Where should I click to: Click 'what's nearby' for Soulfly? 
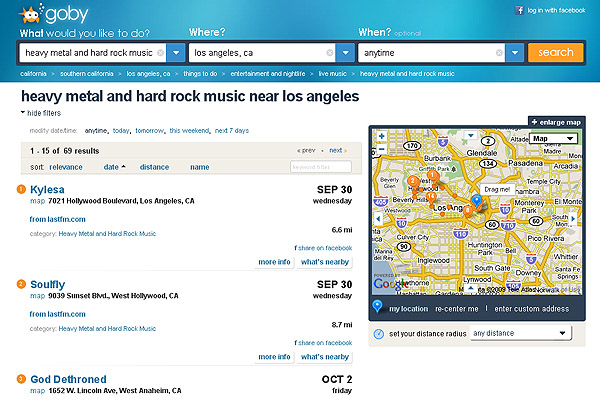(325, 357)
